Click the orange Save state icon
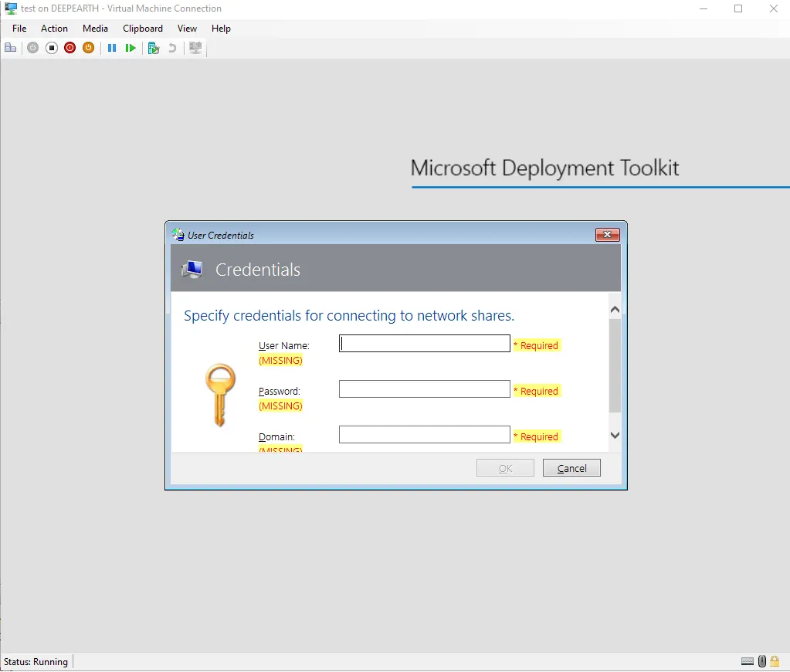The height and width of the screenshot is (672, 790). pos(88,48)
